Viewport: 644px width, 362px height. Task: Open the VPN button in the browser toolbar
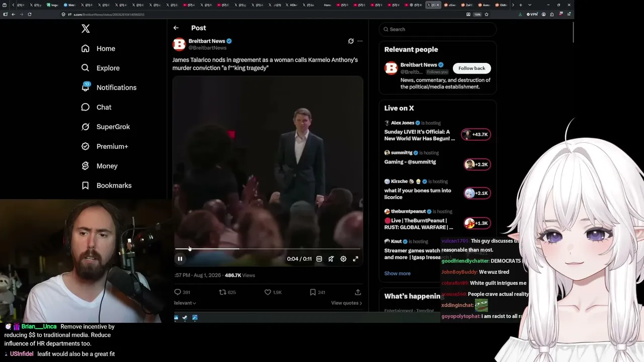(532, 14)
